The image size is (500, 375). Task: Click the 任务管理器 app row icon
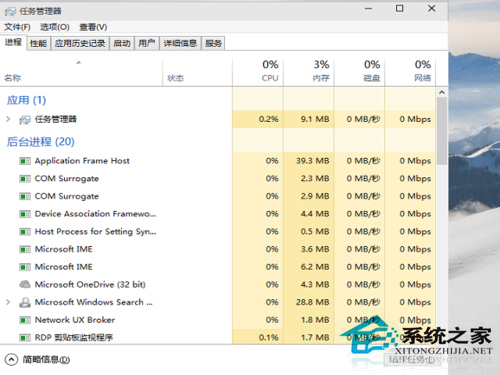tap(25, 119)
